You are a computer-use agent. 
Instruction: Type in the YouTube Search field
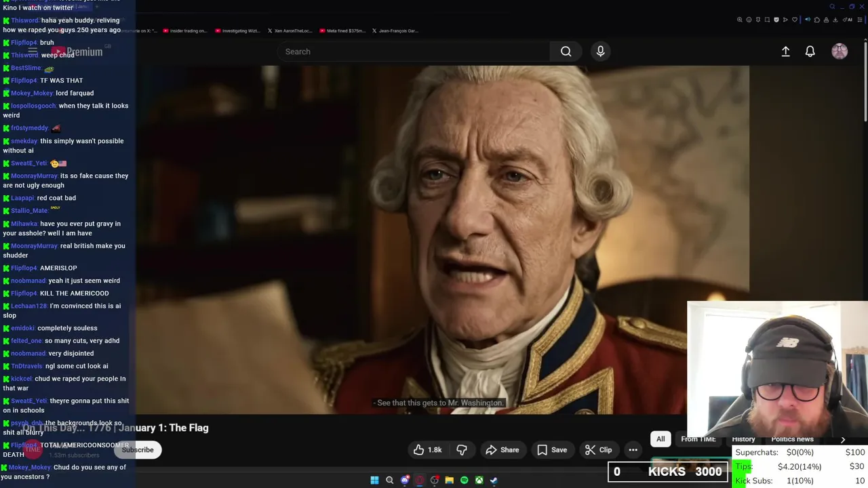[x=414, y=52]
